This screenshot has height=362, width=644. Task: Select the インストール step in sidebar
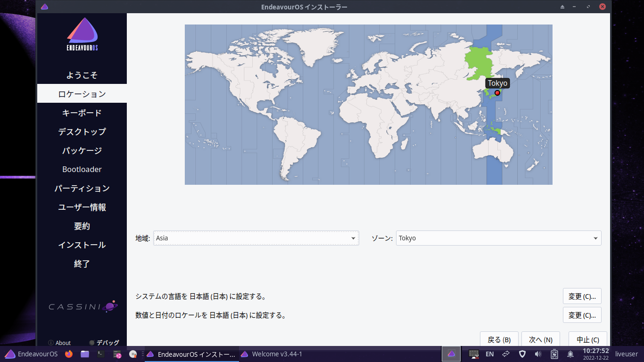(82, 245)
